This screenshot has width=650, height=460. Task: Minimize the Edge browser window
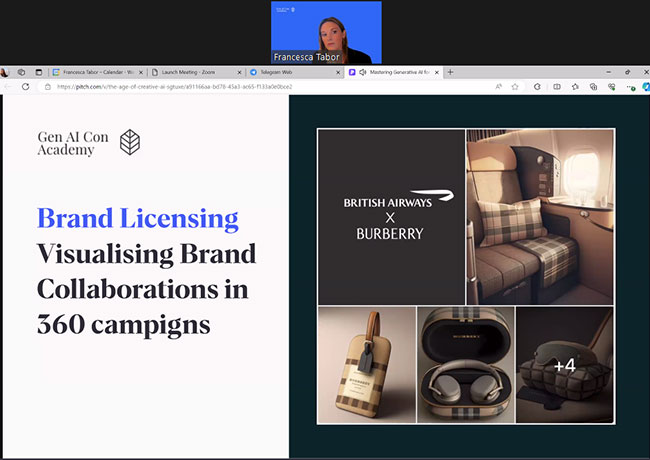pyautogui.click(x=609, y=72)
